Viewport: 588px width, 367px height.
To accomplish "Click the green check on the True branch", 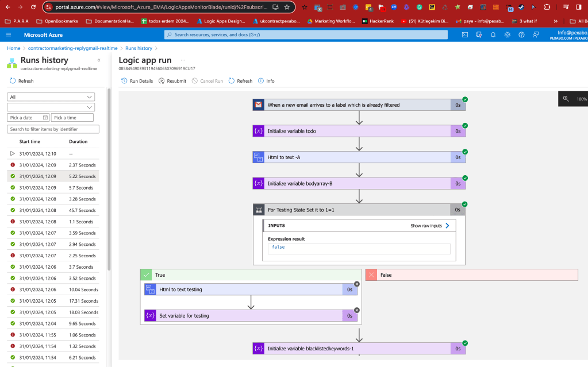I will coord(146,275).
